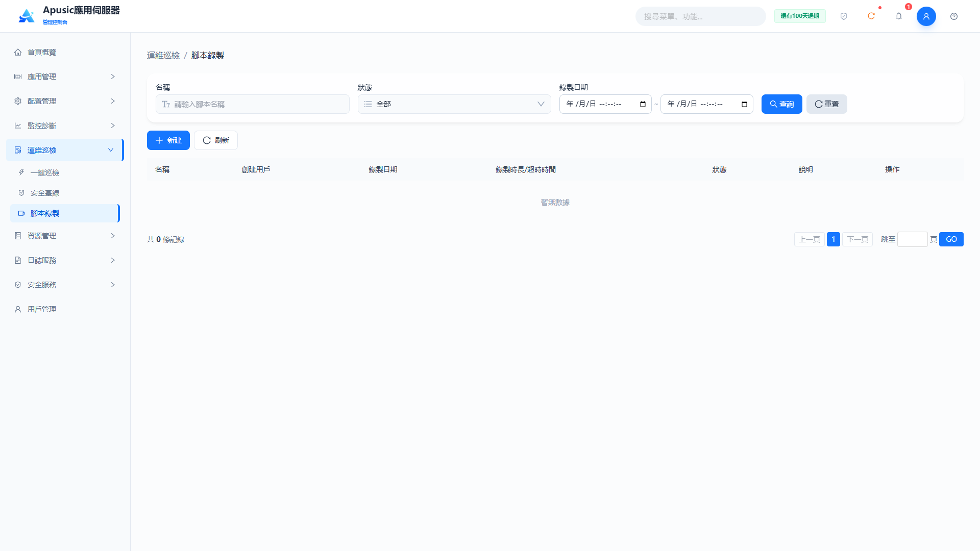Expand the 日誌服務 chevron
Viewport: 980px width, 551px height.
pyautogui.click(x=113, y=260)
